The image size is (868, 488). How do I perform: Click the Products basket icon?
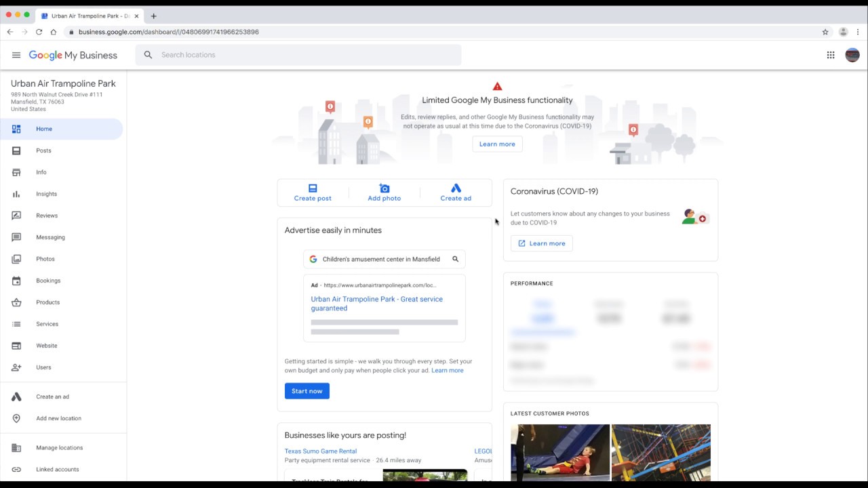pyautogui.click(x=16, y=302)
